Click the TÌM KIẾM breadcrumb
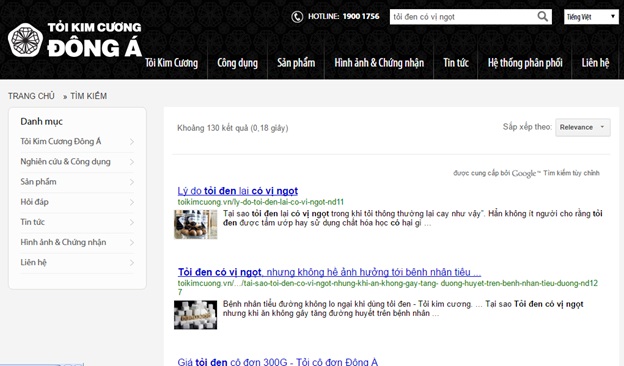The width and height of the screenshot is (624, 366). [x=88, y=96]
